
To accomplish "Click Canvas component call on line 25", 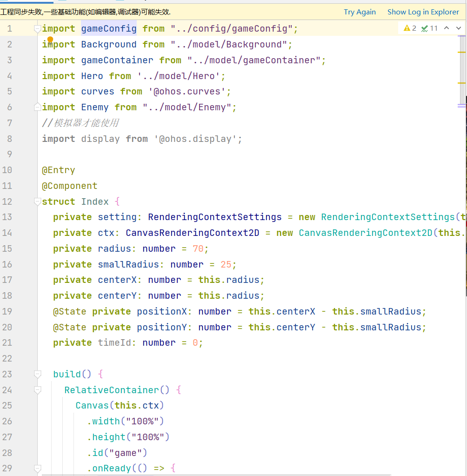I will pyautogui.click(x=120, y=406).
